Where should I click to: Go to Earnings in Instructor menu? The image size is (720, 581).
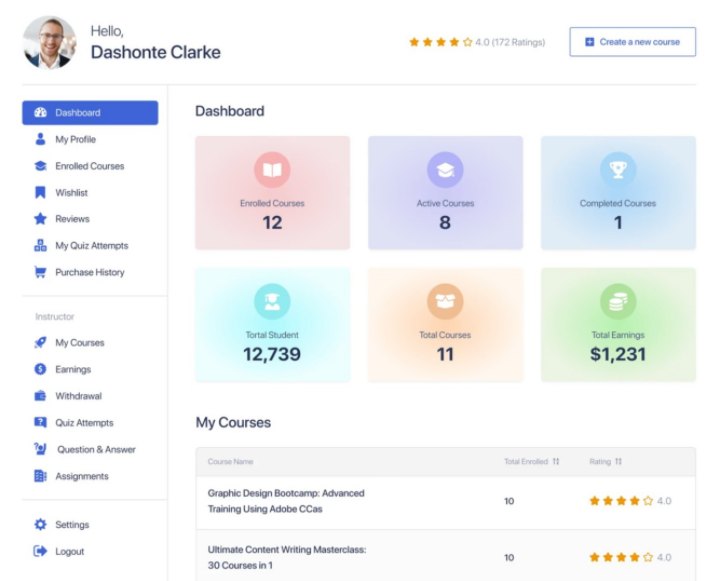point(73,370)
